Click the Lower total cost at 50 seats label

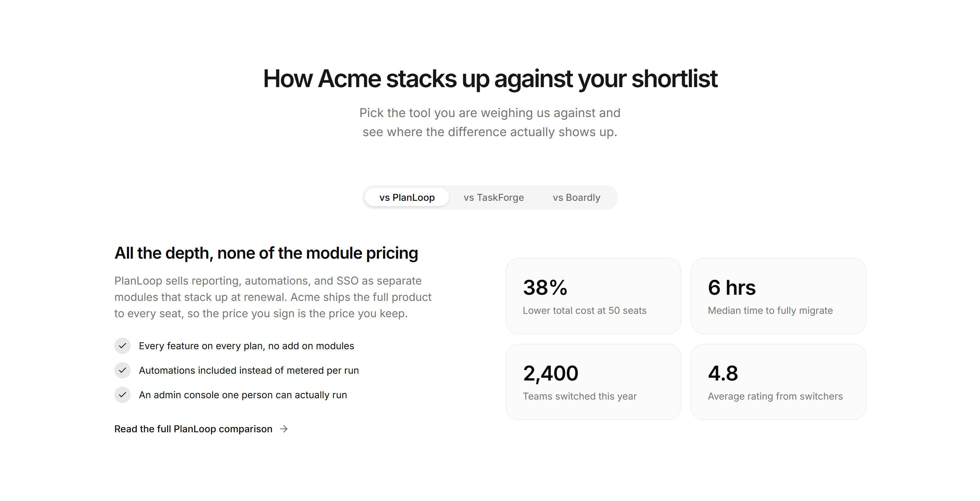585,310
